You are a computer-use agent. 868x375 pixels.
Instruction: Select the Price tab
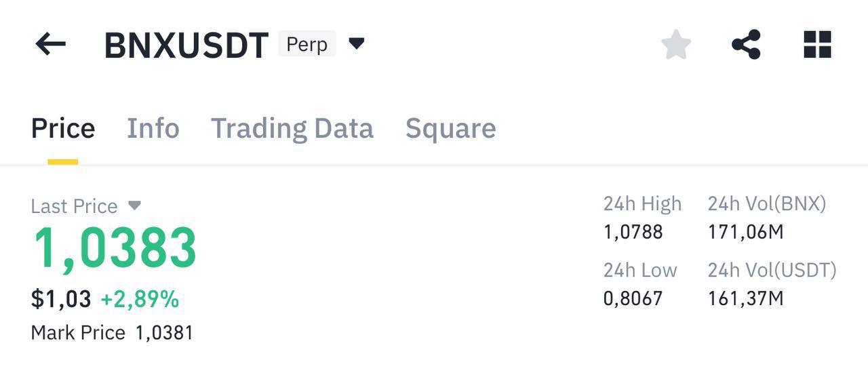pos(63,128)
